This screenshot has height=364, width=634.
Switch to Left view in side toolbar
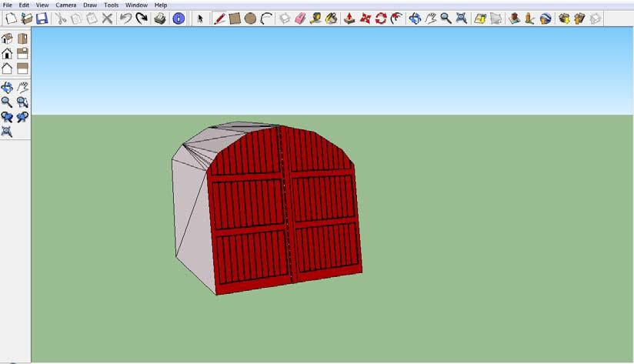[22, 68]
